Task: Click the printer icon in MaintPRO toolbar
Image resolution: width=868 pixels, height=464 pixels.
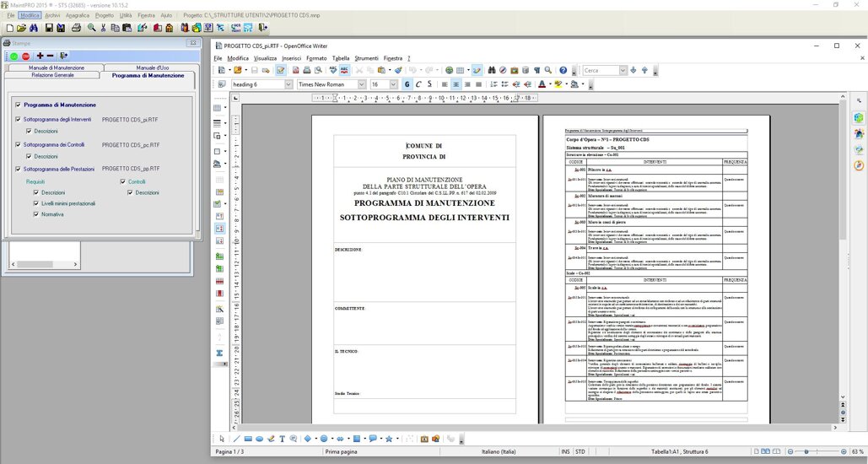Action: pyautogui.click(x=76, y=28)
